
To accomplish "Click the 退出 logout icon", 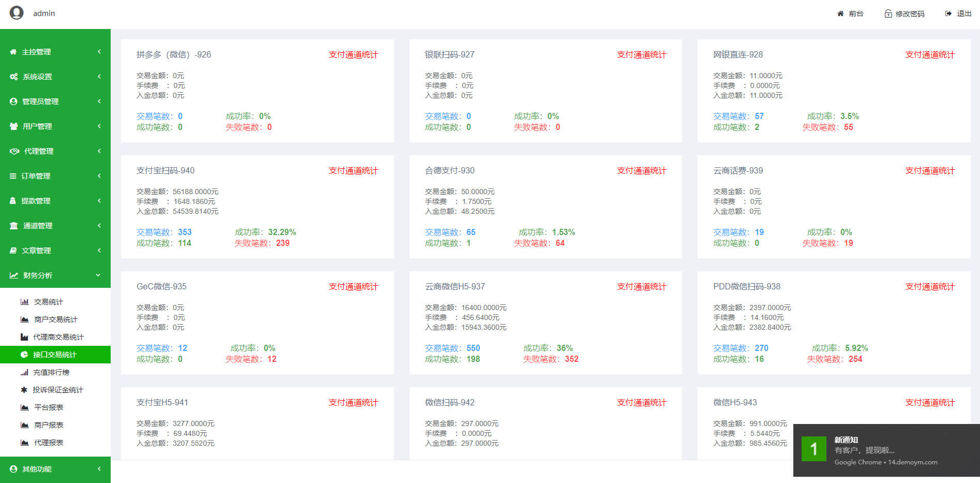I will pyautogui.click(x=948, y=13).
